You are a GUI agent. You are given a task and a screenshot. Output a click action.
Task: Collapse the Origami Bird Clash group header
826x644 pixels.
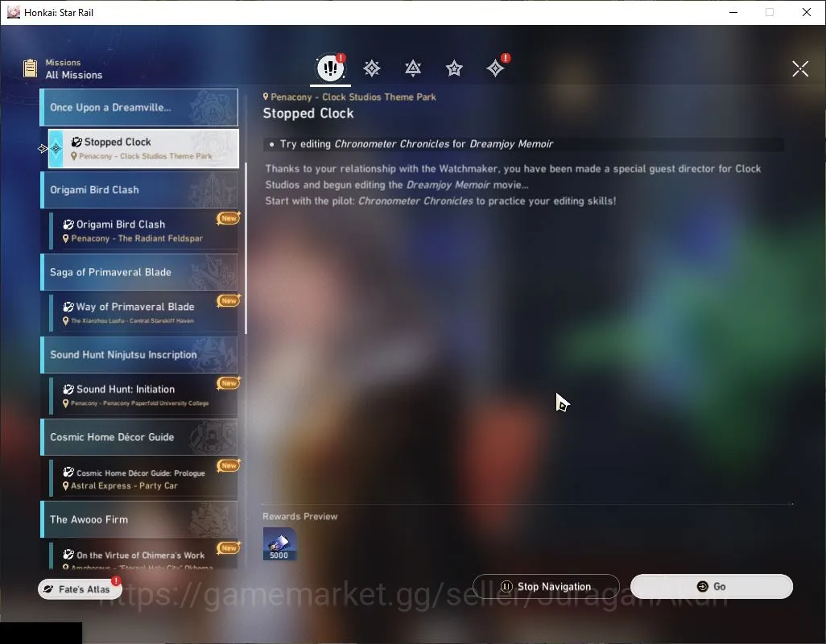(139, 189)
